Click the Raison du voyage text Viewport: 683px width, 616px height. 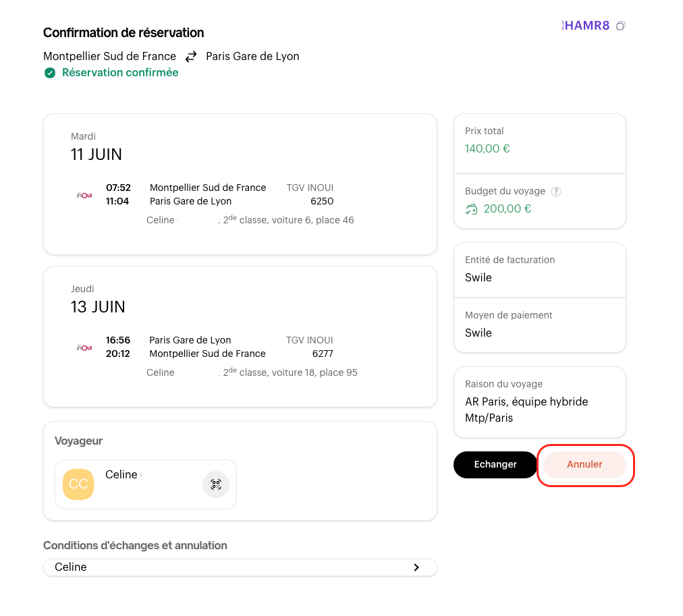526,410
